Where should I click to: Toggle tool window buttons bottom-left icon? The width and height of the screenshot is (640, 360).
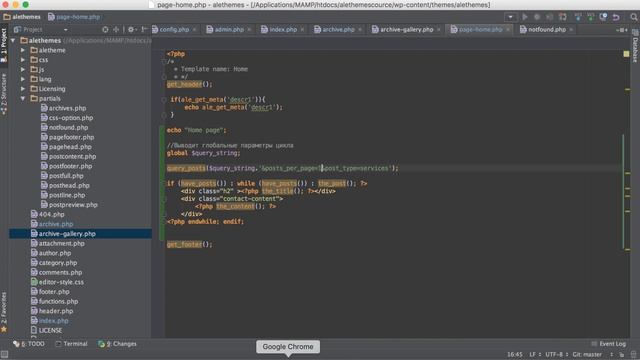tap(4, 355)
